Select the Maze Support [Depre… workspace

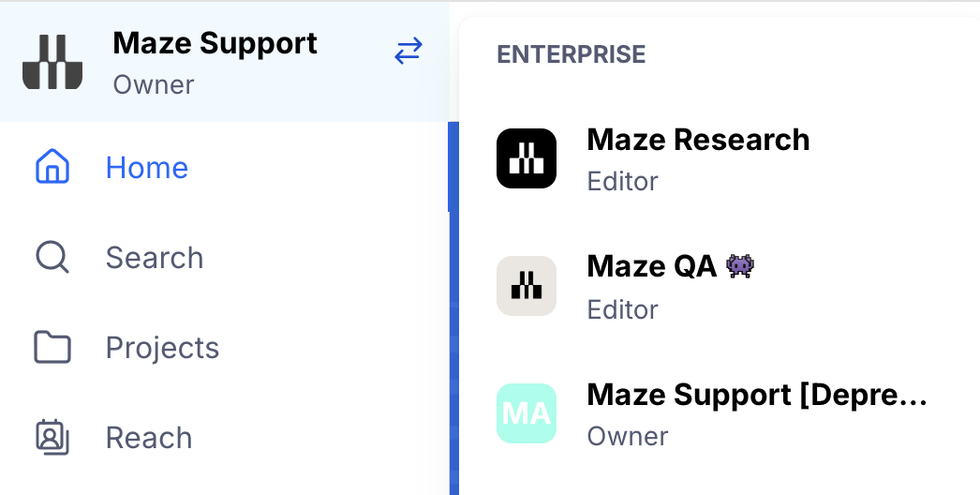tap(757, 396)
